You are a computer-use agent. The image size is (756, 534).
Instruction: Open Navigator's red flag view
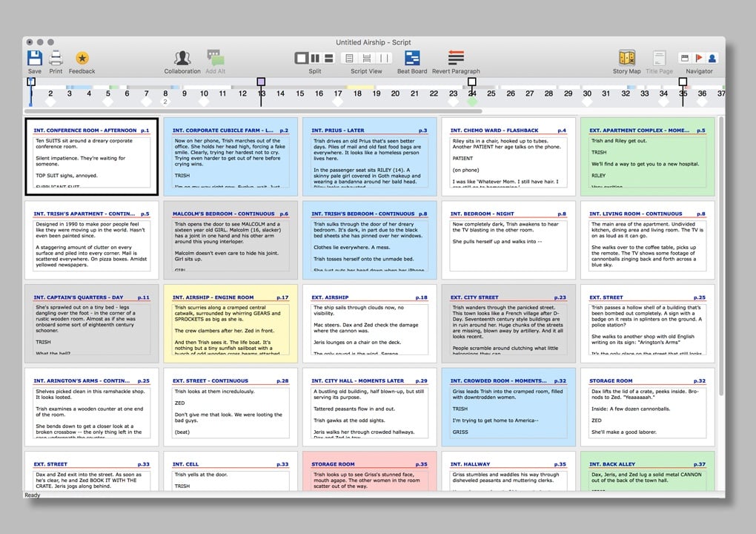click(x=698, y=58)
